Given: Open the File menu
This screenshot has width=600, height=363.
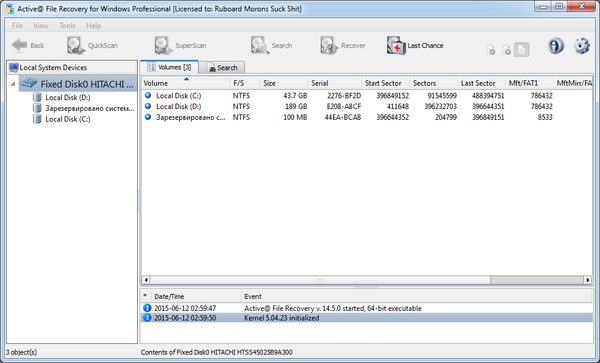Looking at the screenshot, I should (17, 26).
